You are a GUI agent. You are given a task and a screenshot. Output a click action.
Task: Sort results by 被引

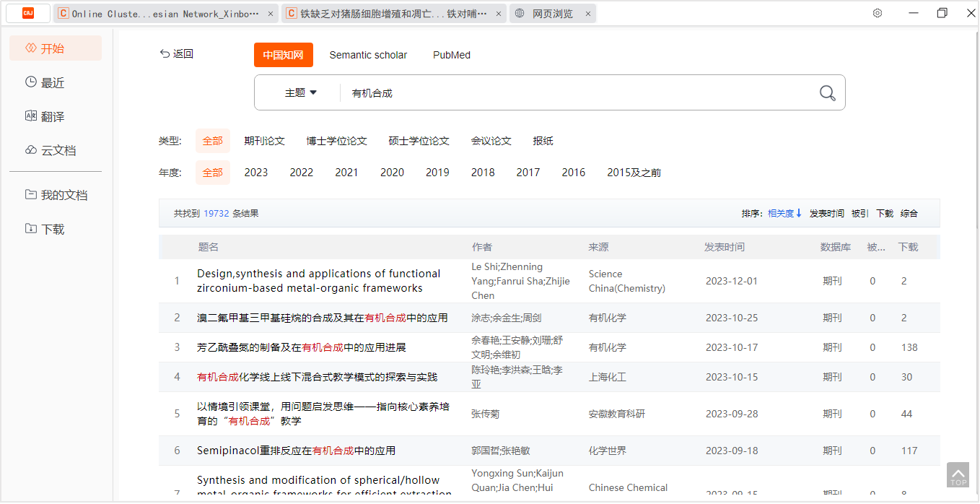[x=860, y=213]
